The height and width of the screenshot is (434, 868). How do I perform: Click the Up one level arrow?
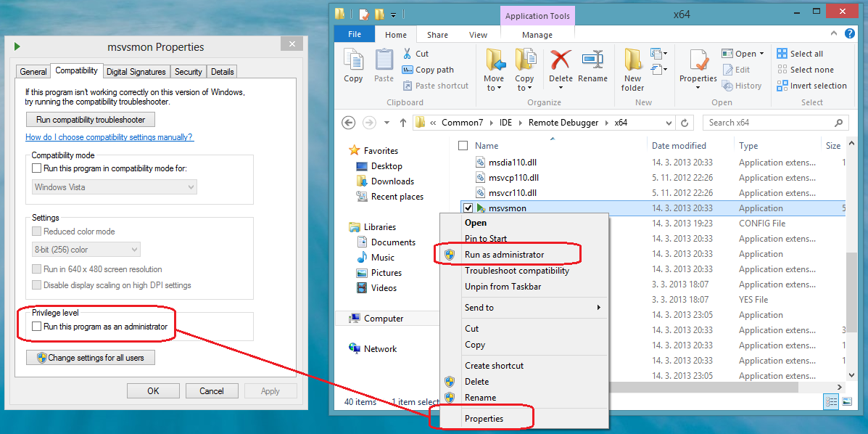[403, 123]
